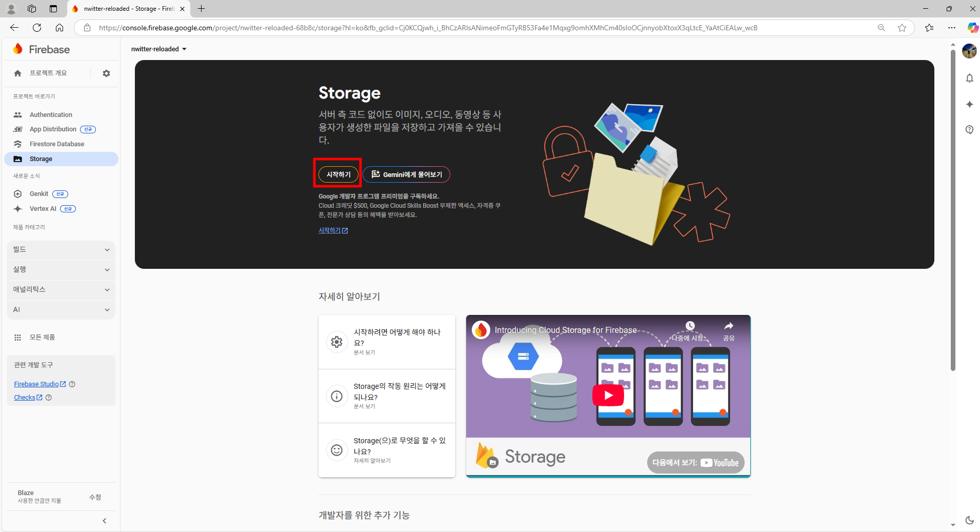The image size is (980, 532).
Task: Click zoom magnifier icon in address bar
Action: (x=882, y=28)
